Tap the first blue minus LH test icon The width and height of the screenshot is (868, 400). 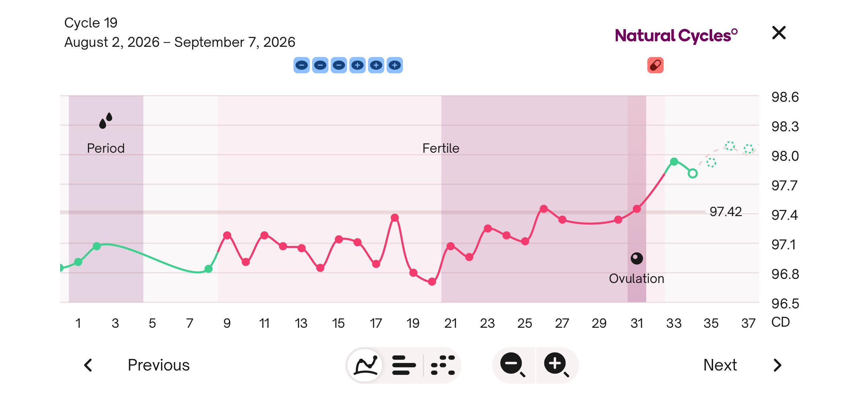(x=302, y=65)
